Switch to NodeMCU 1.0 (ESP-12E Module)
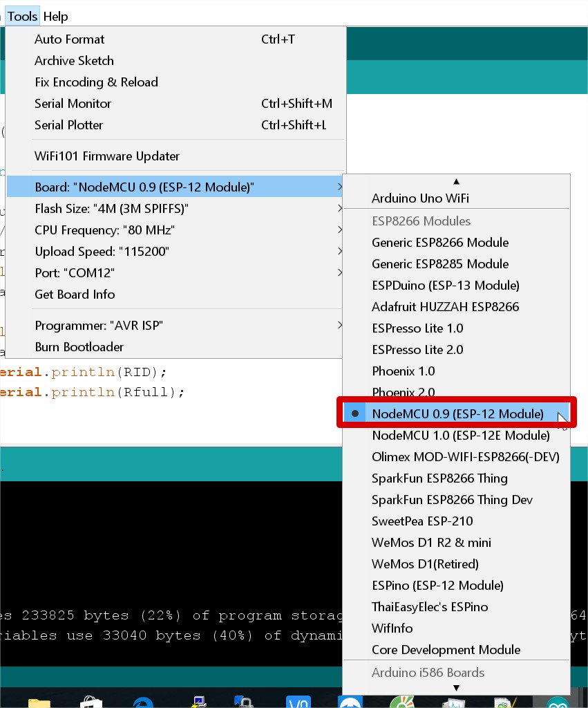The height and width of the screenshot is (708, 588). 456,436
